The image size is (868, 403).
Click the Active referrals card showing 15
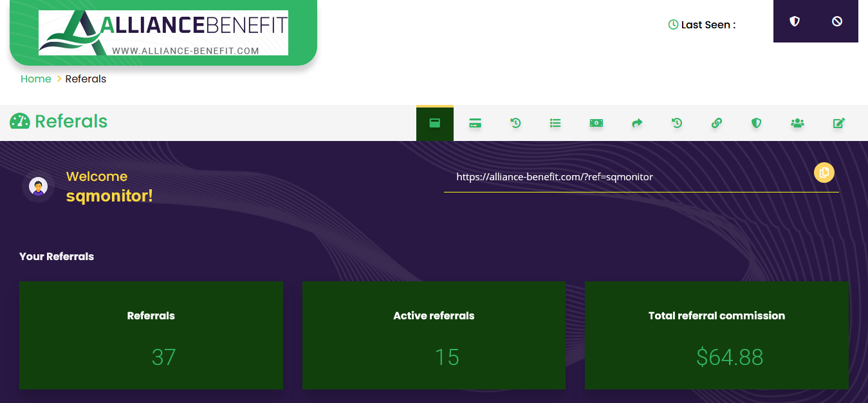tap(434, 335)
